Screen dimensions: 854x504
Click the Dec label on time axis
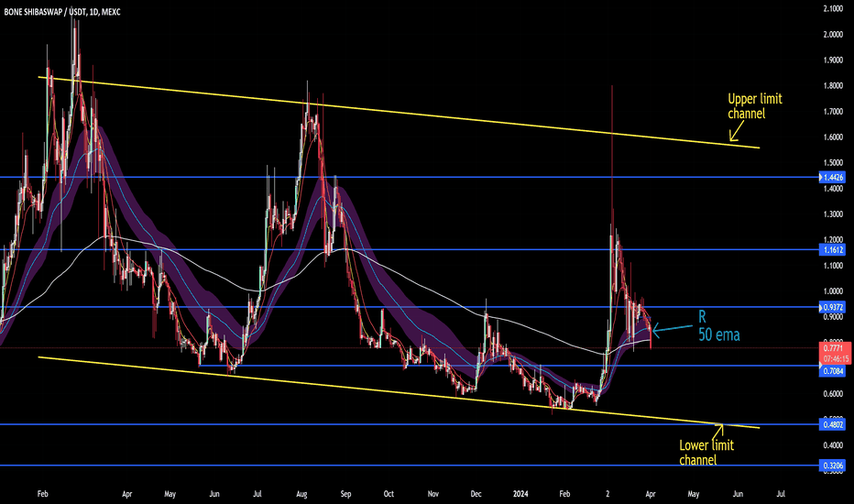click(476, 494)
